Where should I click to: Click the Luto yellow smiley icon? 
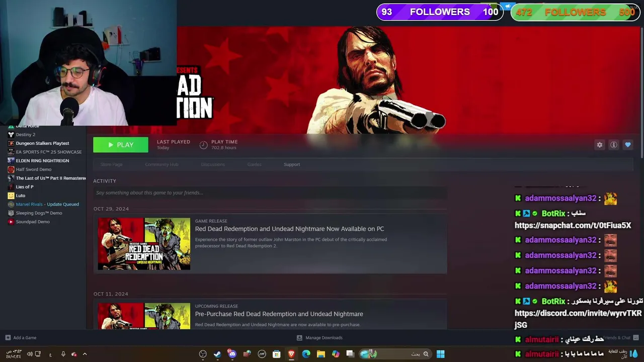11,196
